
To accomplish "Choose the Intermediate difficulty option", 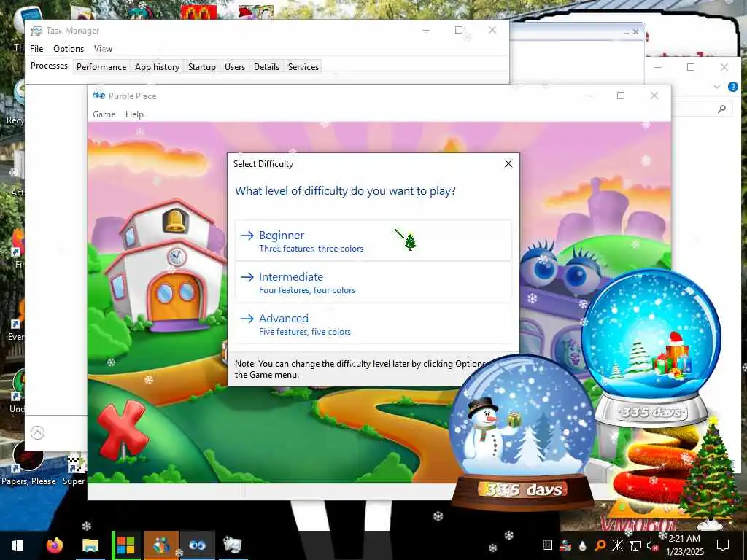I will [x=373, y=282].
